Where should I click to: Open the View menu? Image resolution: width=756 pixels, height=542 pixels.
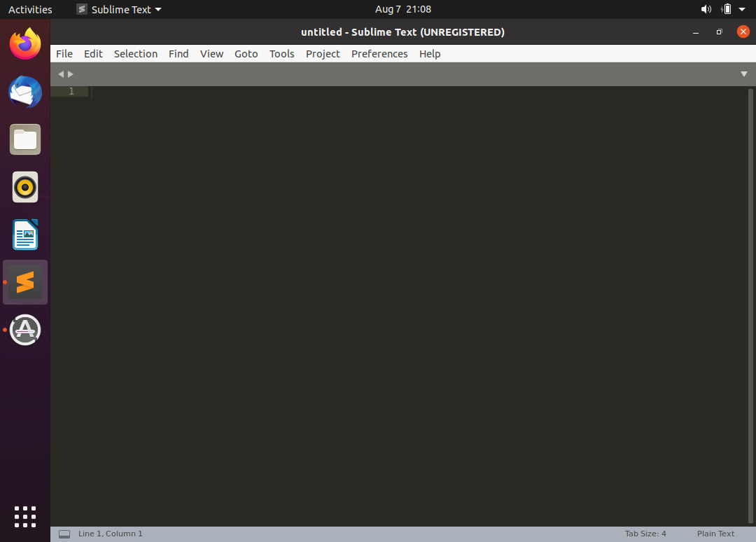[x=211, y=53]
